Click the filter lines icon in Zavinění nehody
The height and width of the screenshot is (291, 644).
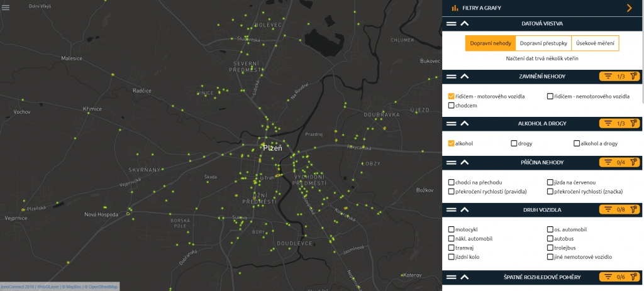pos(608,76)
